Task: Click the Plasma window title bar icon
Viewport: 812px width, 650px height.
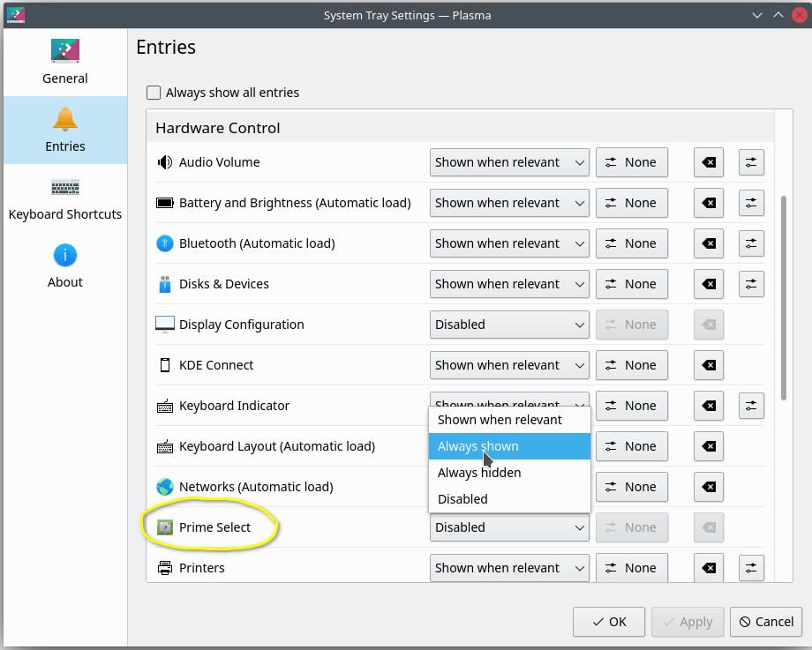Action: (x=16, y=15)
